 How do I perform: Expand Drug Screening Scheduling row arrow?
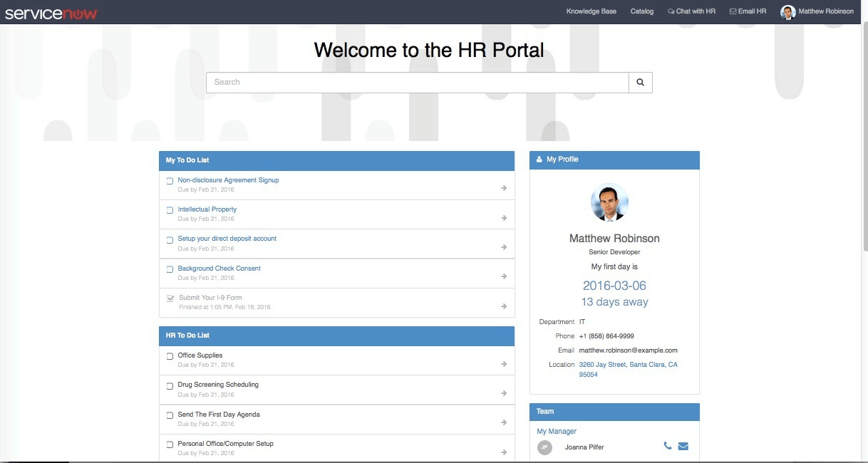tap(503, 393)
